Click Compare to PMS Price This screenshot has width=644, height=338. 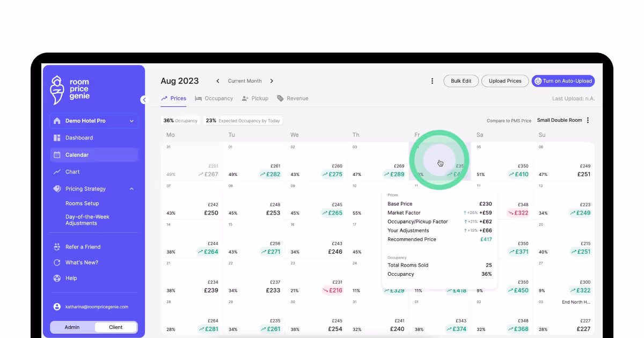point(509,121)
